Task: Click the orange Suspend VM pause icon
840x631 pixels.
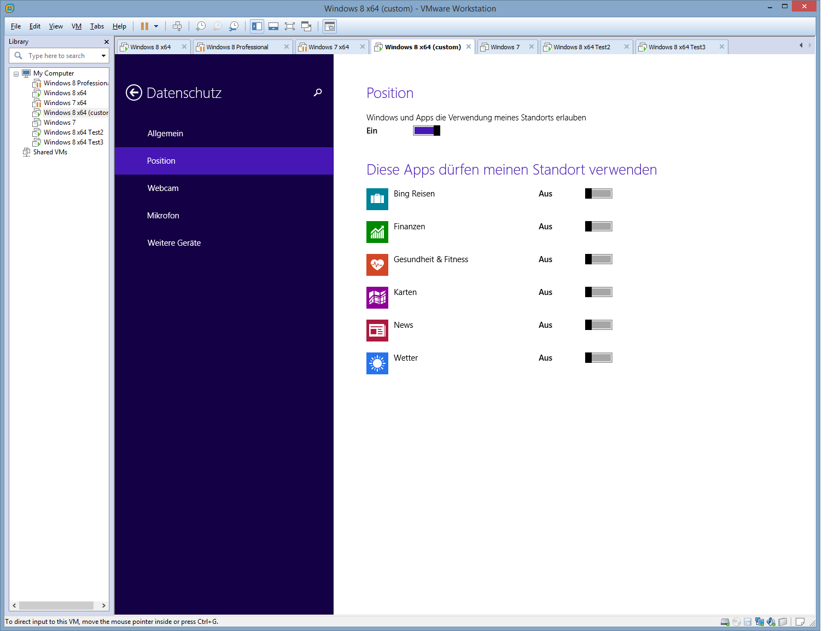Action: coord(144,26)
